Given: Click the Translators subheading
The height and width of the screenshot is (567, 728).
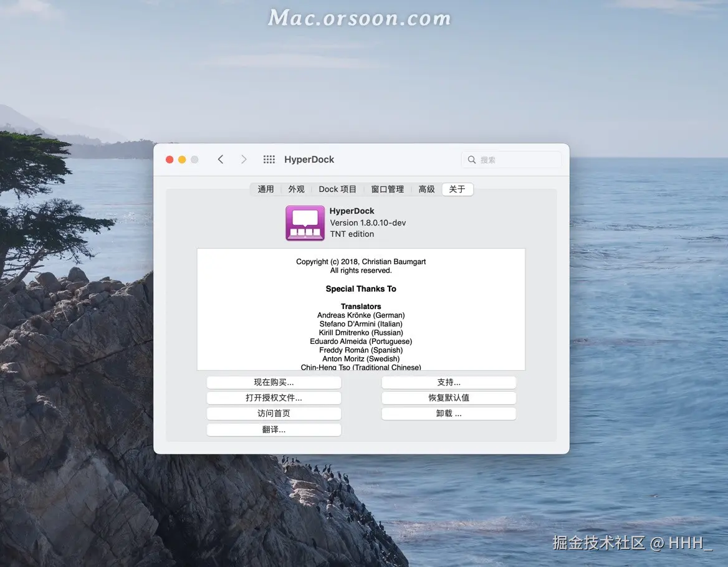Looking at the screenshot, I should (361, 306).
